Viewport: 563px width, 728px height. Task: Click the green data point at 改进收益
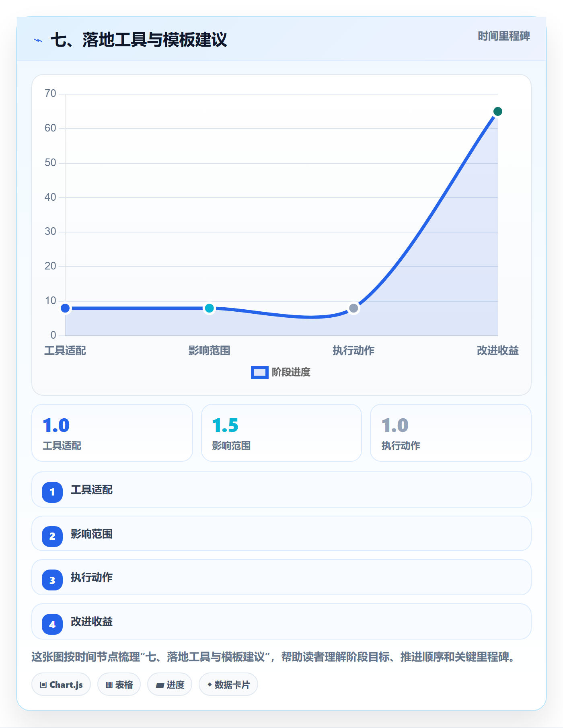(x=497, y=111)
